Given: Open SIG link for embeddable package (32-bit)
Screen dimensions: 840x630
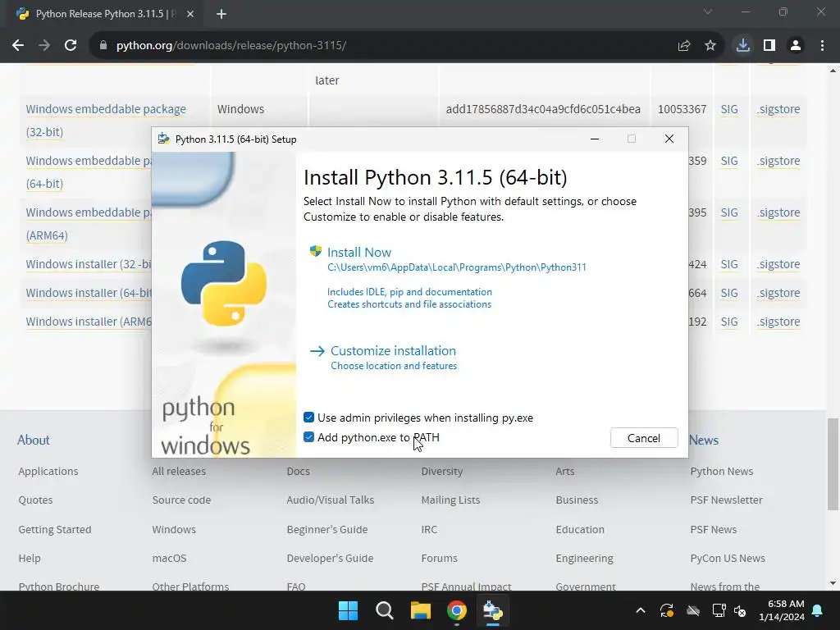Looking at the screenshot, I should click(x=729, y=109).
